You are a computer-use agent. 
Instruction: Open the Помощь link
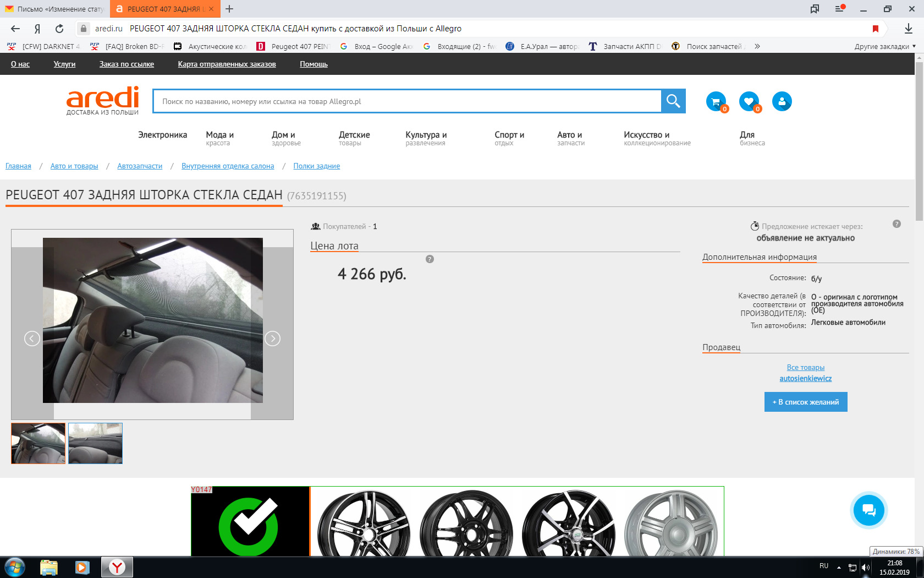[x=313, y=64]
